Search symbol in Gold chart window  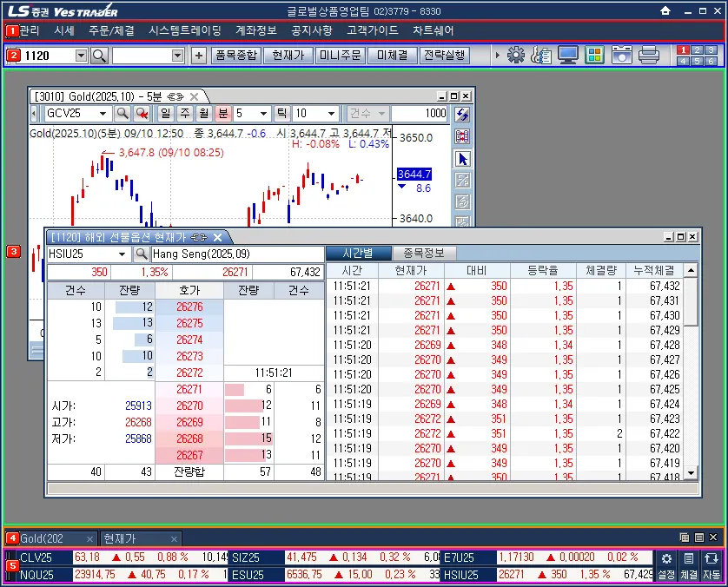[x=122, y=113]
